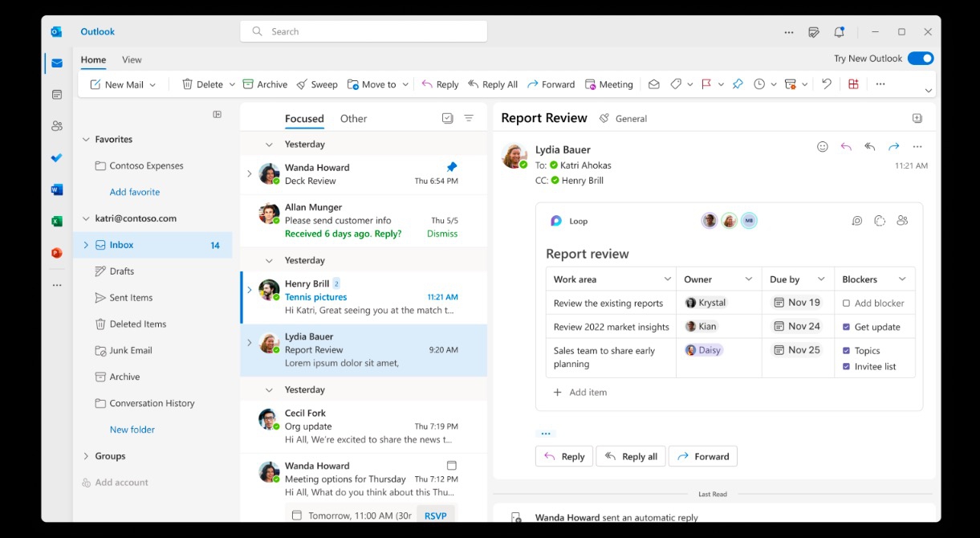This screenshot has height=538, width=980.
Task: Uncheck the Get update checkbox
Action: 847,327
